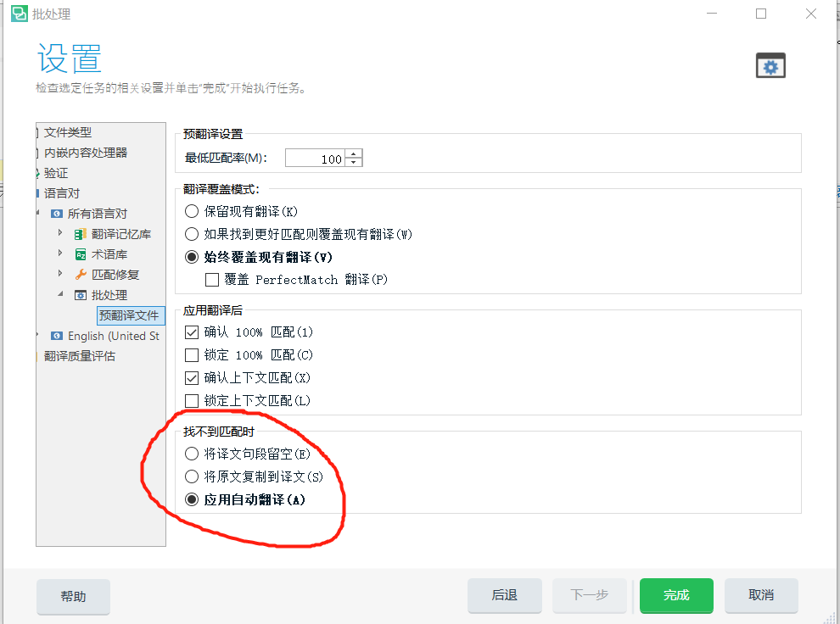Click the batch settings gear icon
The image size is (840, 624).
[x=770, y=66]
